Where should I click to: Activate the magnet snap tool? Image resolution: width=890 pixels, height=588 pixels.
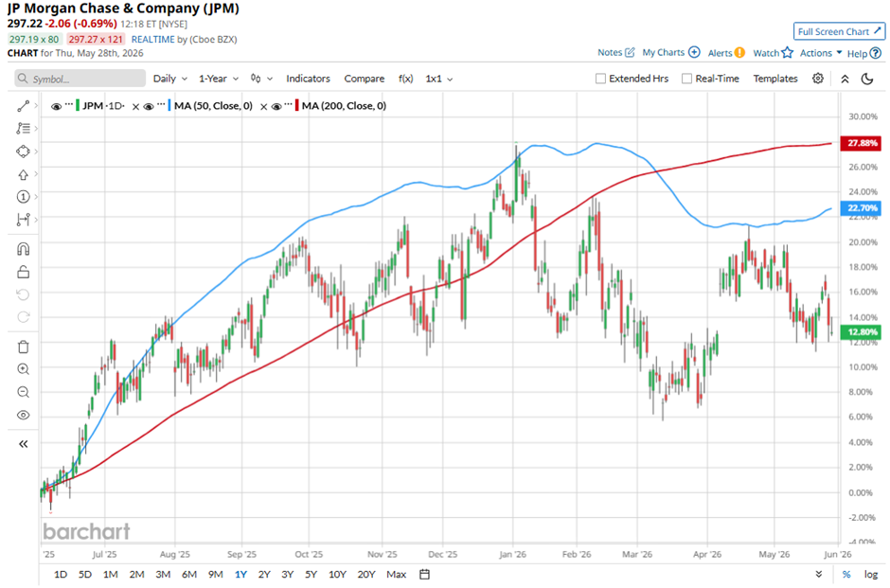click(24, 249)
